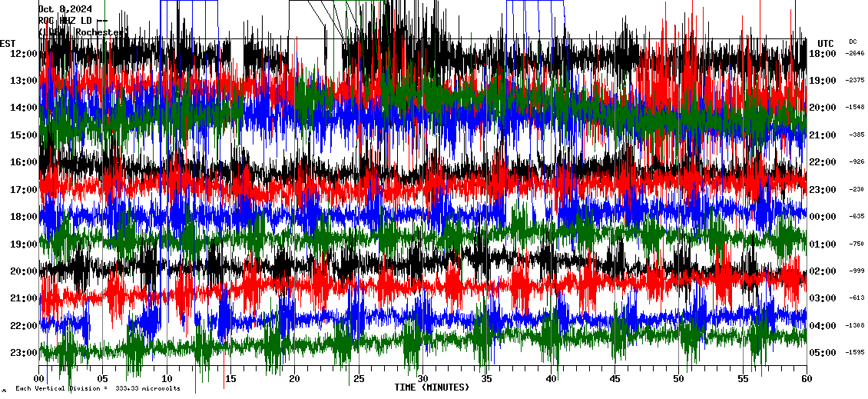This screenshot has height=399, width=868.
Task: Select the -2646 DC offset value
Action: pos(855,54)
